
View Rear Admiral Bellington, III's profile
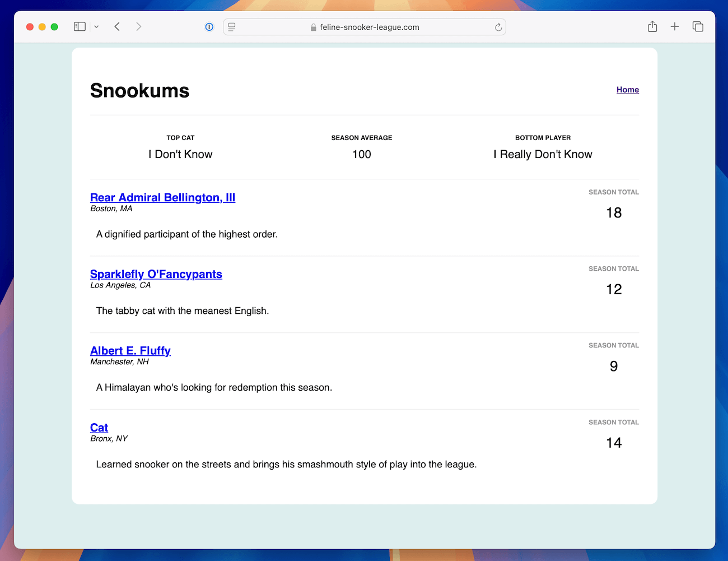162,198
